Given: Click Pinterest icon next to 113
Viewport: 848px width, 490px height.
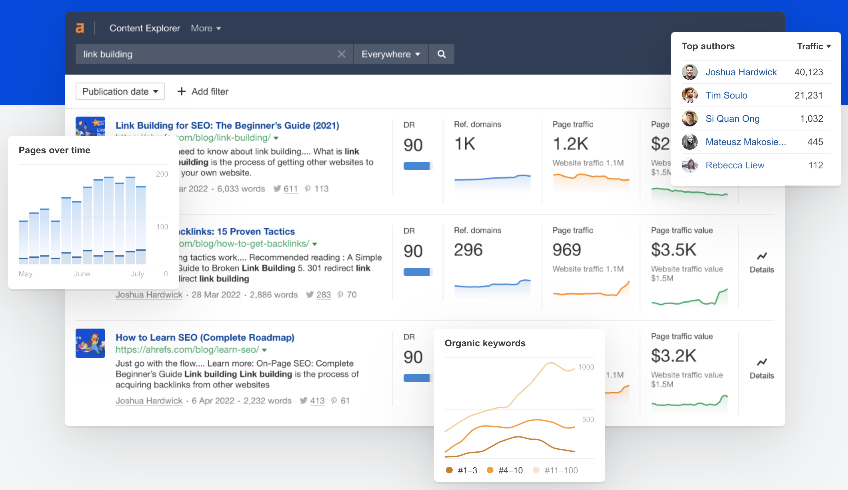Looking at the screenshot, I should click(x=308, y=189).
